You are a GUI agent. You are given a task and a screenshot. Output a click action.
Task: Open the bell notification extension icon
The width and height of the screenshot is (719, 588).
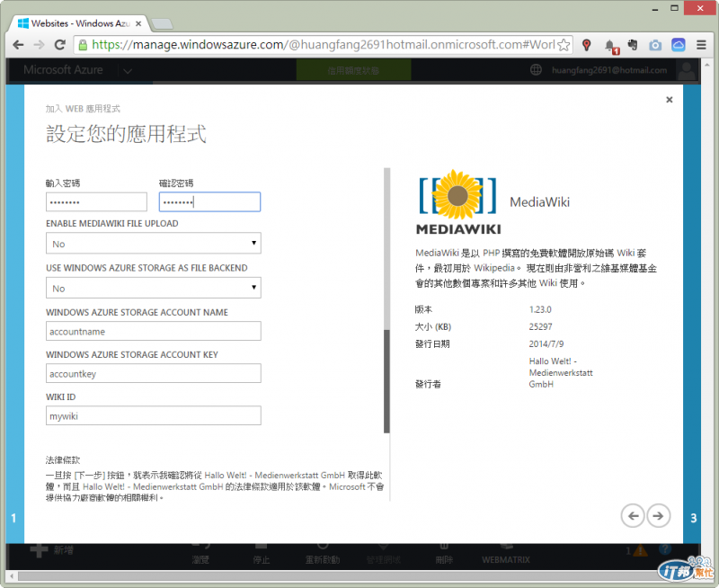pyautogui.click(x=611, y=46)
